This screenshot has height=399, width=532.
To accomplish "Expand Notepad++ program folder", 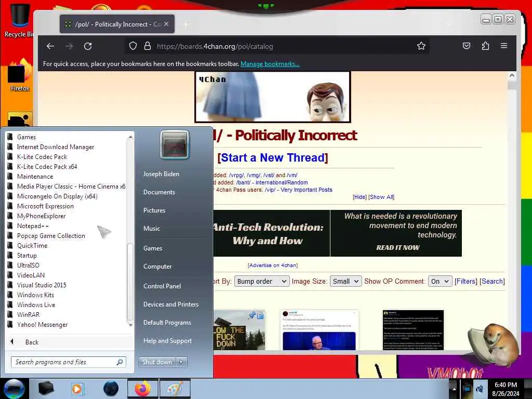I will (33, 225).
